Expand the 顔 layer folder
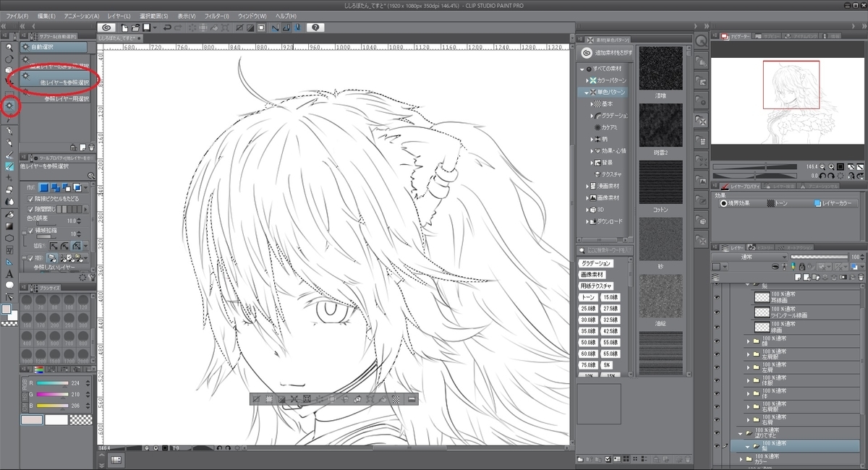 [x=748, y=341]
